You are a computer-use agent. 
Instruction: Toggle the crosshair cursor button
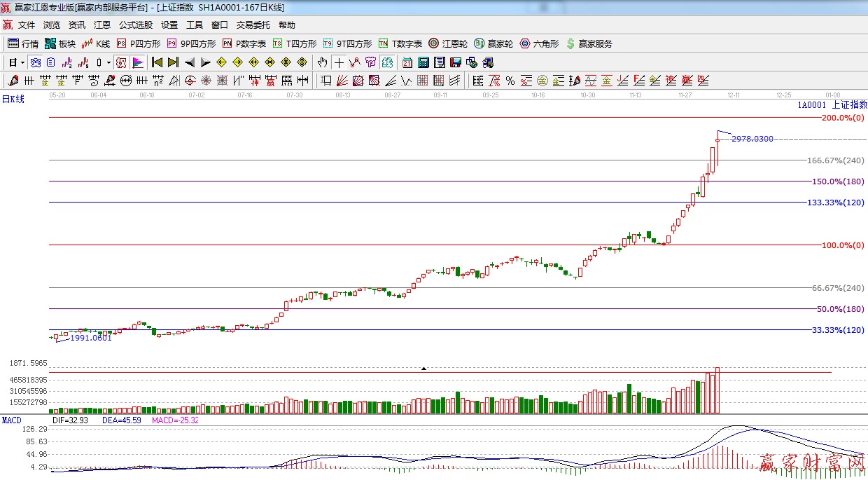point(339,62)
